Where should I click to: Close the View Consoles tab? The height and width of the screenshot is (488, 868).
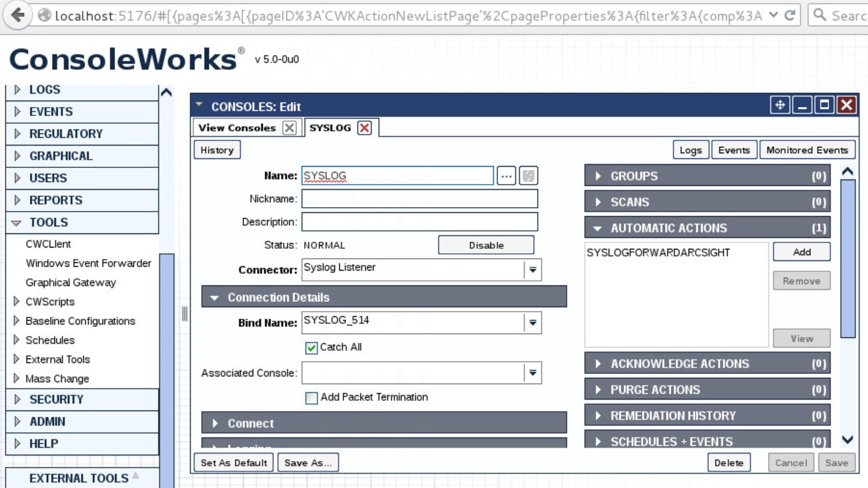point(289,128)
